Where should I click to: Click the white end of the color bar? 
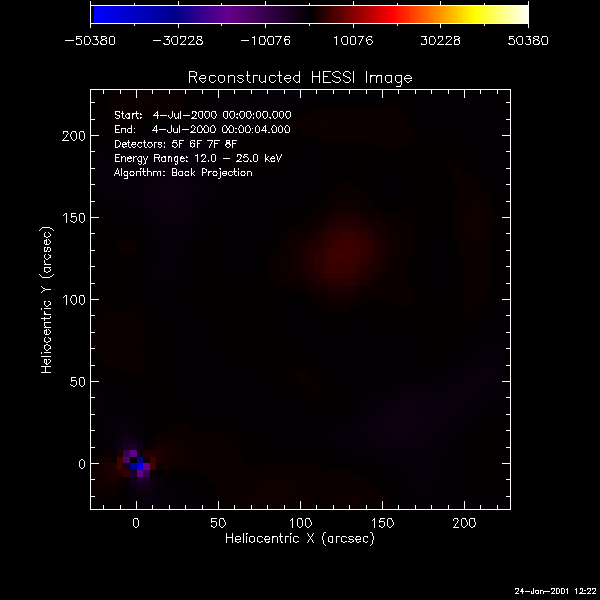click(520, 14)
